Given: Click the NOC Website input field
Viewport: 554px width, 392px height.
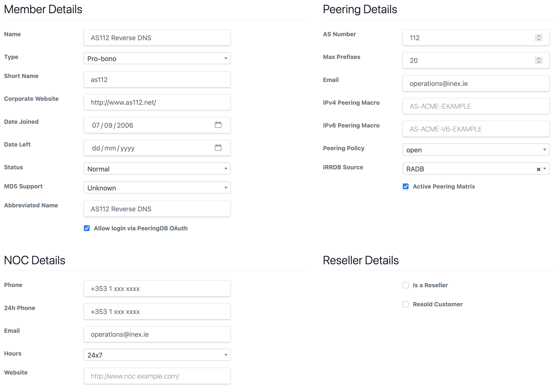Looking at the screenshot, I should (x=157, y=376).
